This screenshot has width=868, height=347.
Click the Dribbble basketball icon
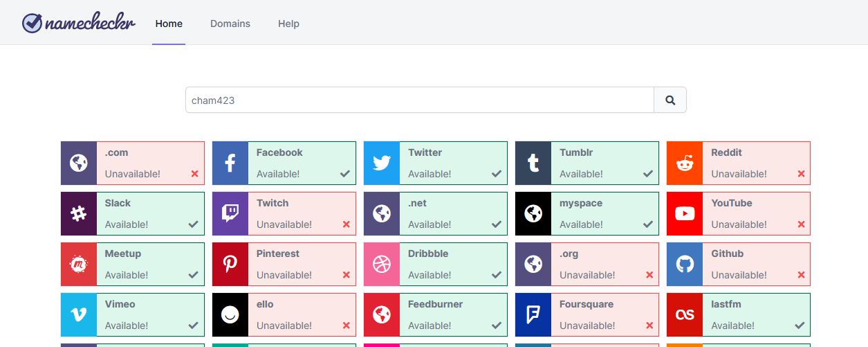click(x=382, y=265)
